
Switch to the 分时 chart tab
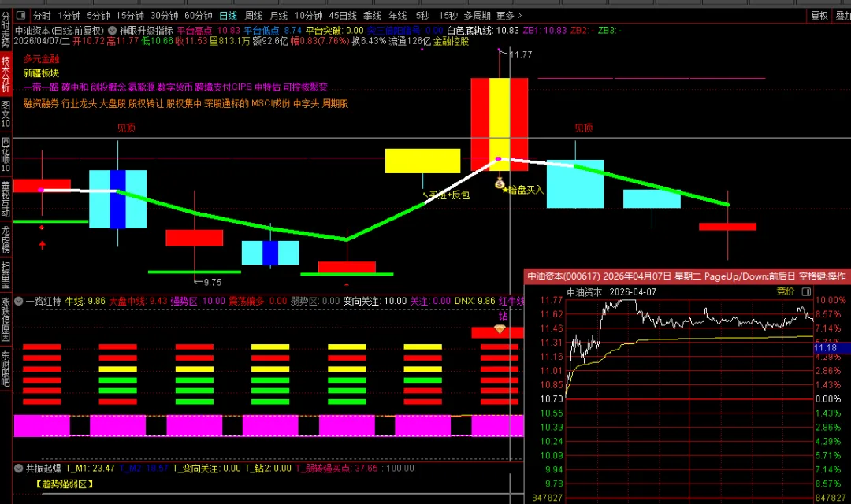42,15
